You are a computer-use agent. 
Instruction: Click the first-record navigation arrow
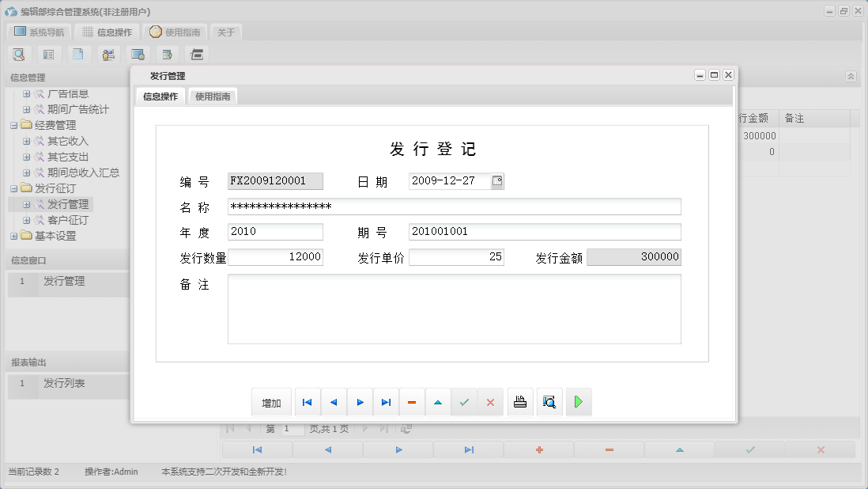(x=307, y=402)
